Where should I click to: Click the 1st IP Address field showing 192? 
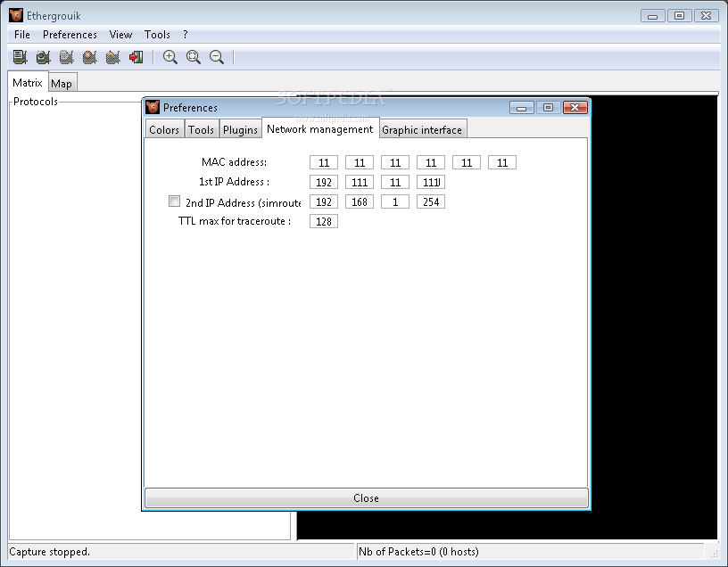pos(324,182)
